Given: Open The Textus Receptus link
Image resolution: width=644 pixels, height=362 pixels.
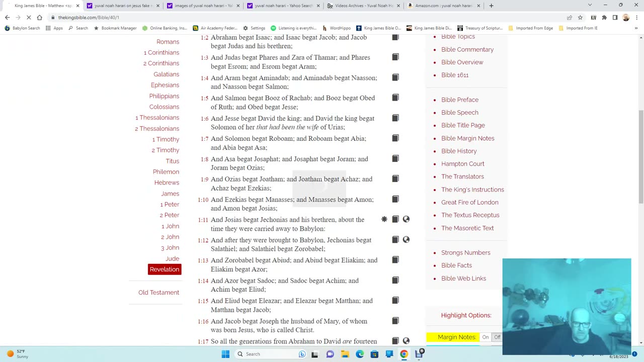Looking at the screenshot, I should coord(470,215).
